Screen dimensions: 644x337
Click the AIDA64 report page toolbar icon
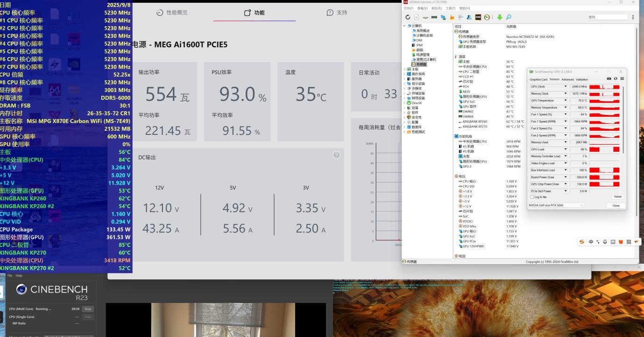pyautogui.click(x=416, y=17)
